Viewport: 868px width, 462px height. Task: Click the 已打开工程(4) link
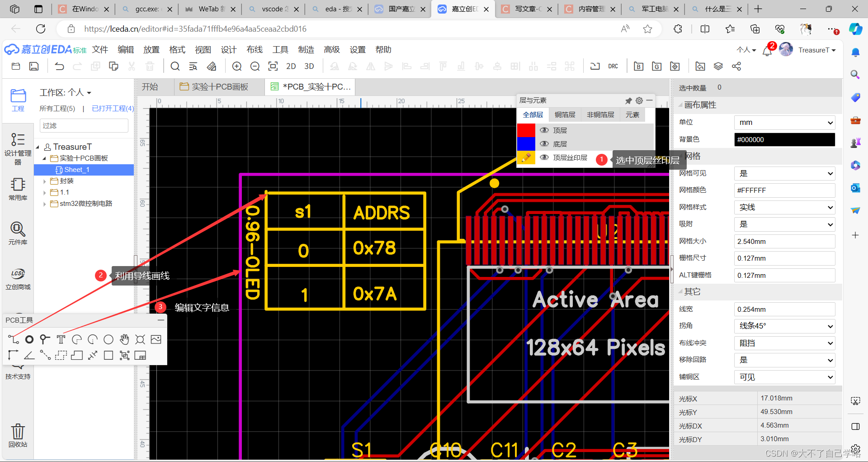[112, 109]
